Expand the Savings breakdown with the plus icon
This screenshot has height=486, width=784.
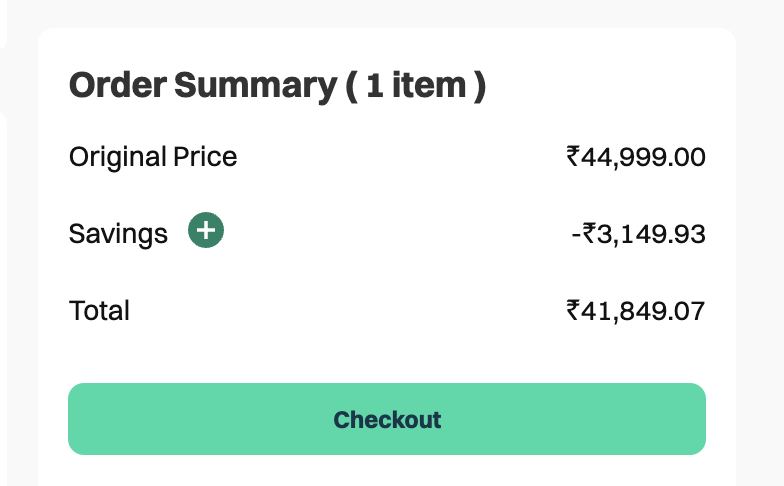click(206, 231)
